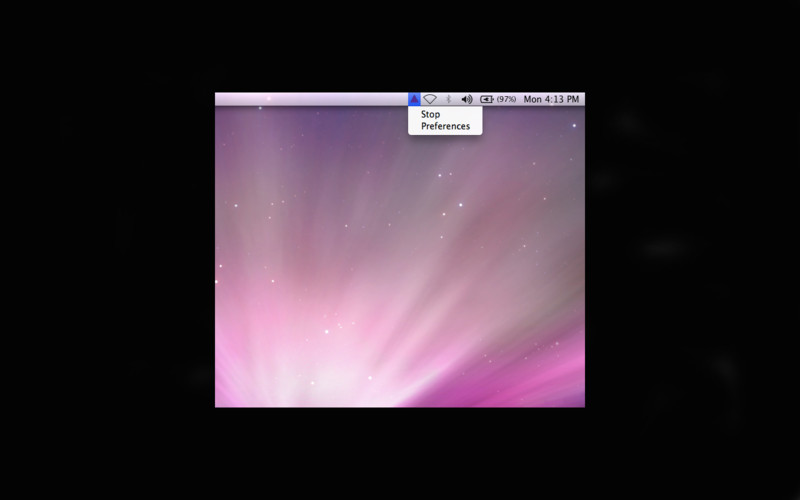The image size is (800, 500).
Task: Open the volume speaker icon
Action: tap(467, 99)
